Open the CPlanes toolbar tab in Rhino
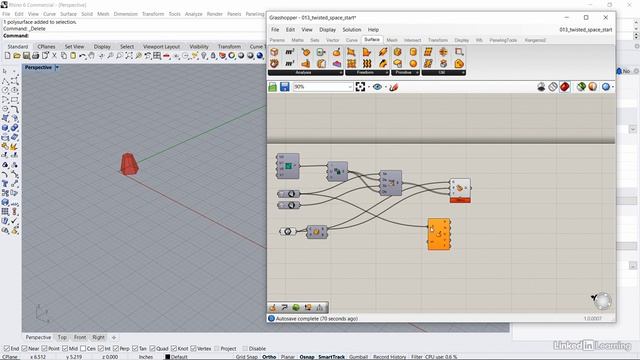Screen dimensions: 640x360 click(46, 47)
